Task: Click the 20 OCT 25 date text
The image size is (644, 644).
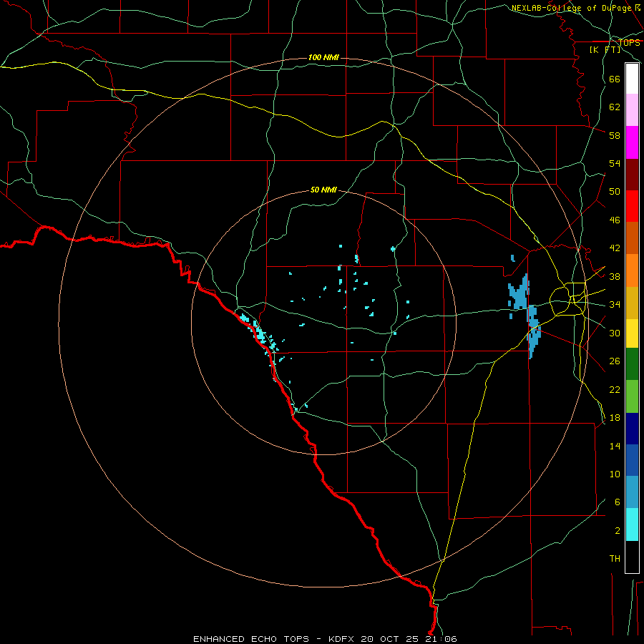Action: (391, 639)
